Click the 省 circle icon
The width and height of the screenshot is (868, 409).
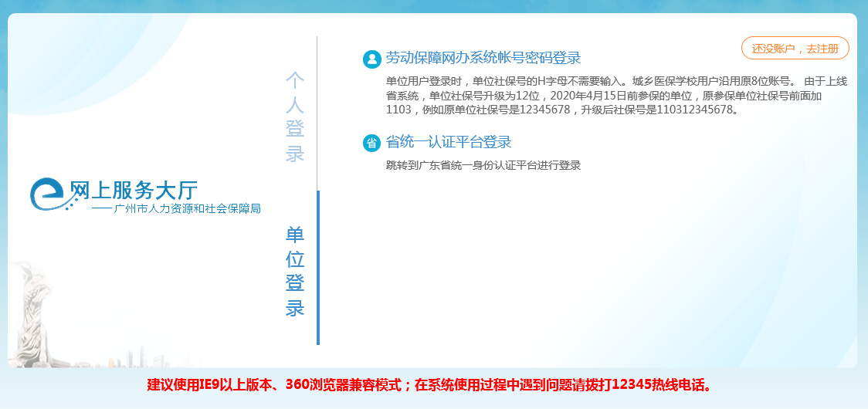tap(372, 143)
